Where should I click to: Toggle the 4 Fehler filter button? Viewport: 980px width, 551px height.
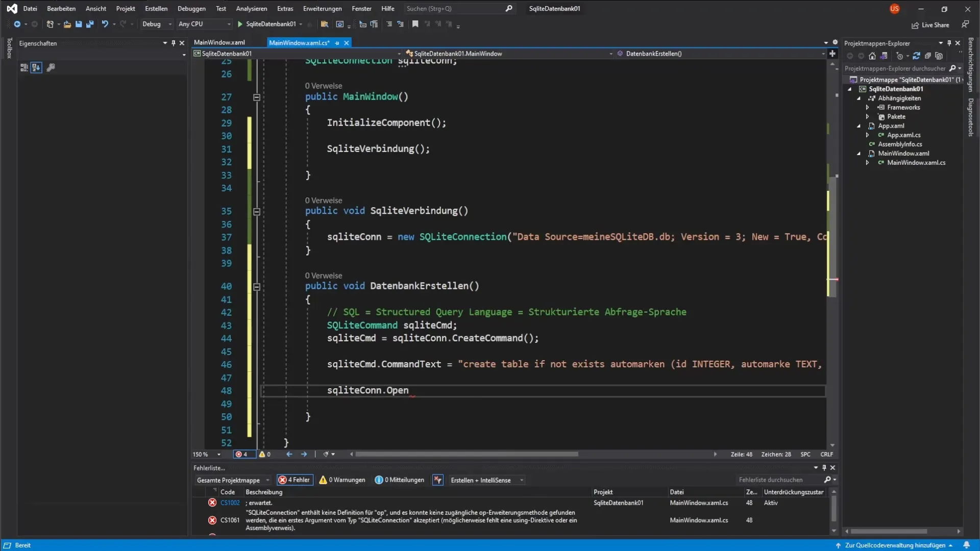click(x=295, y=480)
